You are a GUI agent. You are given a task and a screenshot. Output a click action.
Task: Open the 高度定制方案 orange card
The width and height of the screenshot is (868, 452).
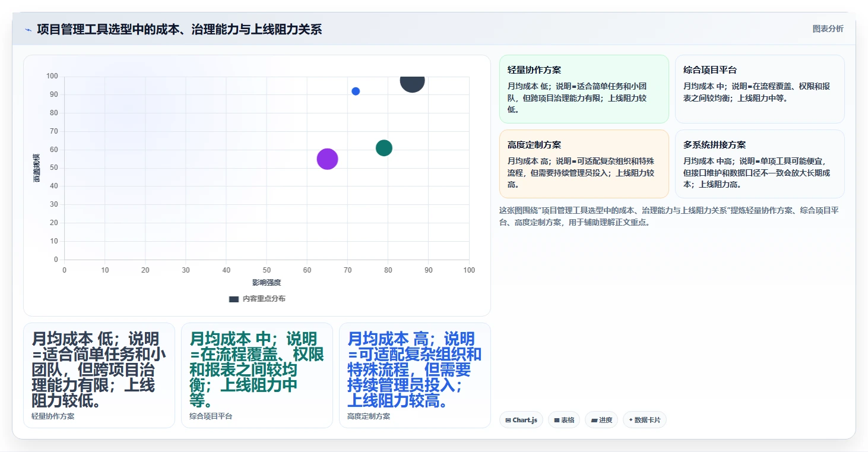[584, 164]
